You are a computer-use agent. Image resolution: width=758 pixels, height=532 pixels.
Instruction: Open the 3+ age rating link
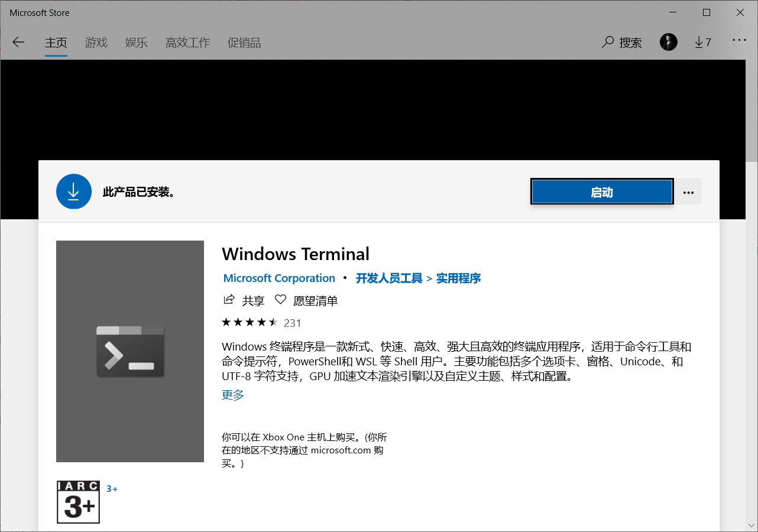click(112, 489)
